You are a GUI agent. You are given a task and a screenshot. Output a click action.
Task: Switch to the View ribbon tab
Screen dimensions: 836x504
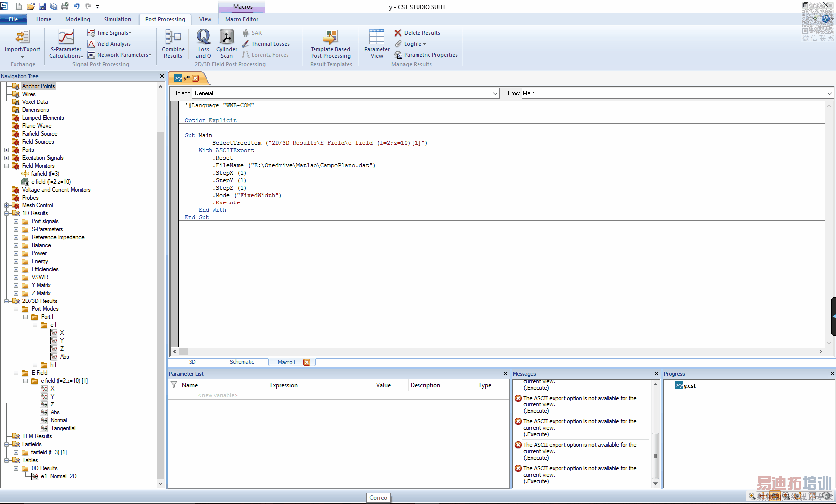[x=205, y=19]
